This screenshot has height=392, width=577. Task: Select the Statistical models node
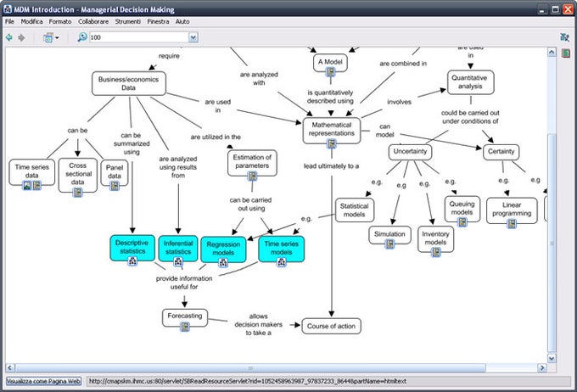pos(355,210)
